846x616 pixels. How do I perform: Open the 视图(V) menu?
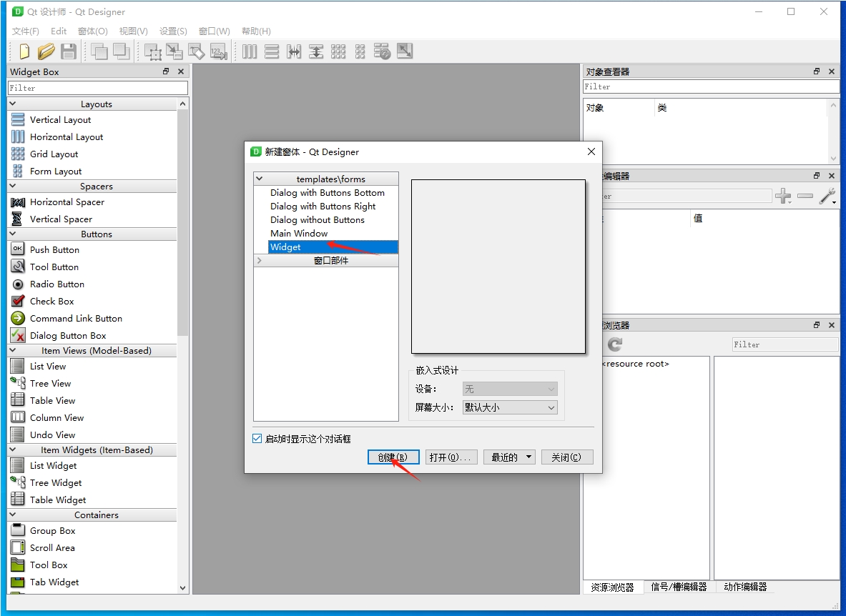click(x=133, y=31)
